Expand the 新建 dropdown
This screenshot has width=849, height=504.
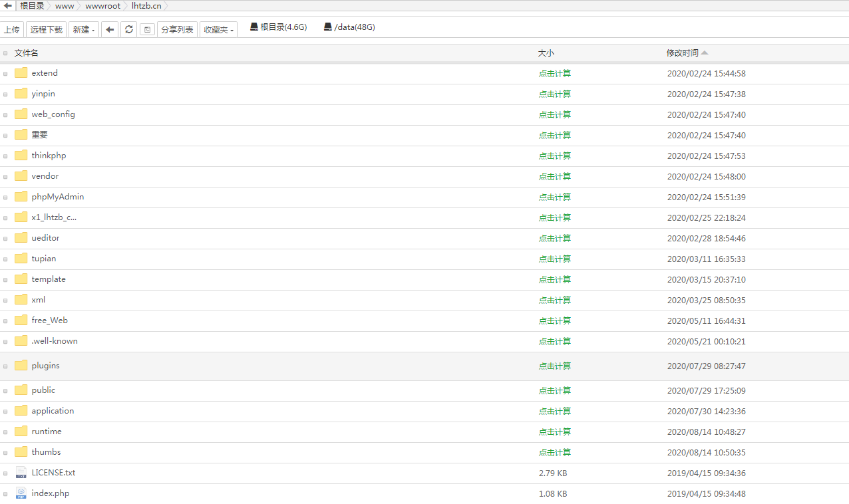point(84,29)
